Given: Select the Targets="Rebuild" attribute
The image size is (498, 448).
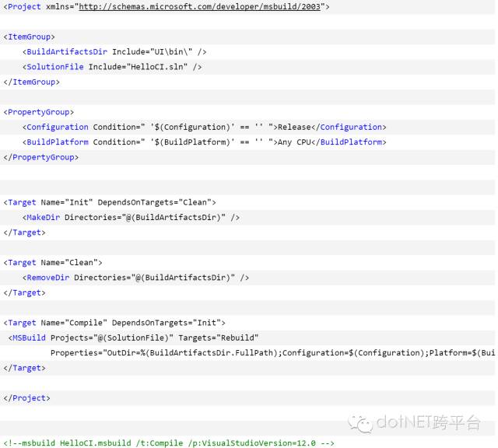Looking at the screenshot, I should click(x=219, y=338).
